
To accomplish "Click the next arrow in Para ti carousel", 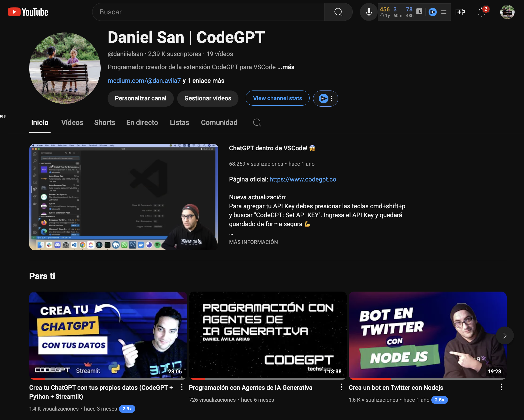I will pos(505,335).
